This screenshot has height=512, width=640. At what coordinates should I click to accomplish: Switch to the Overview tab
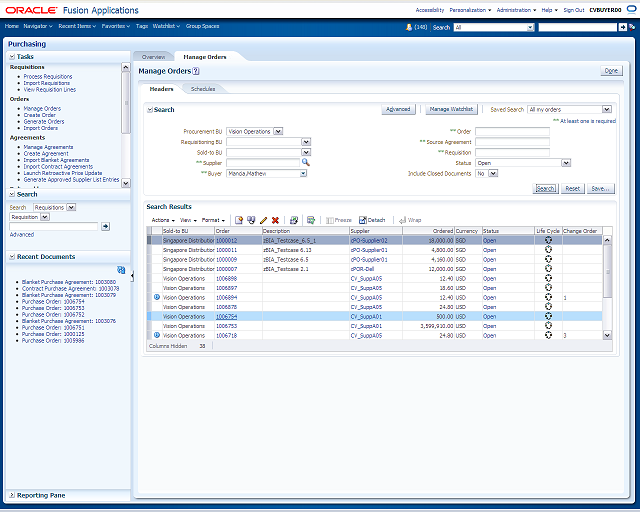coord(153,57)
